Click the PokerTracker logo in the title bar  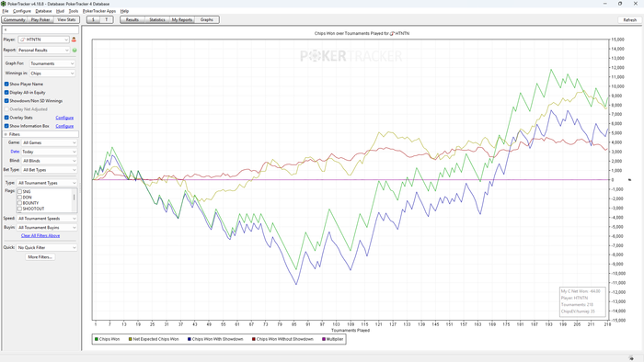tap(4, 4)
